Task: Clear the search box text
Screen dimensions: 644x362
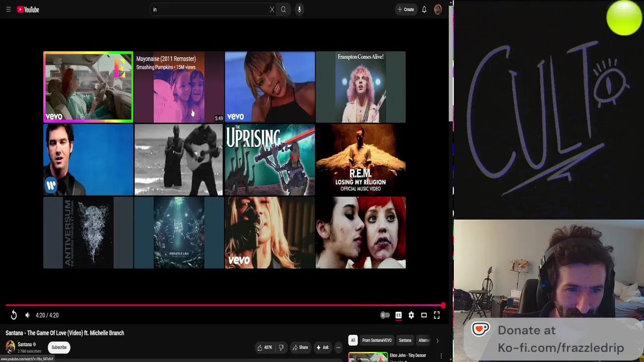Action: click(272, 9)
